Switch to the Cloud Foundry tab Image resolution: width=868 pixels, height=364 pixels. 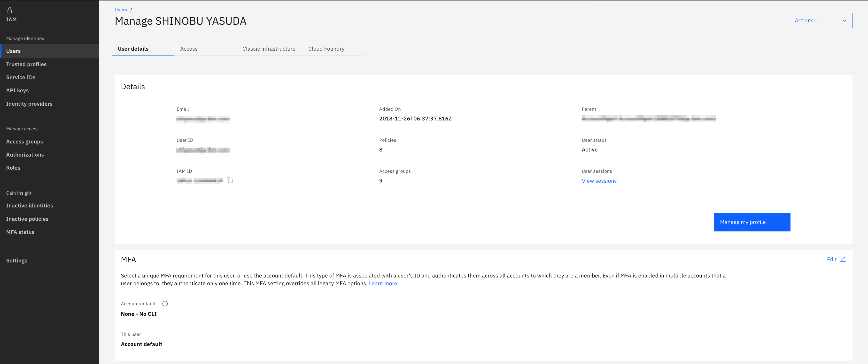click(x=326, y=48)
